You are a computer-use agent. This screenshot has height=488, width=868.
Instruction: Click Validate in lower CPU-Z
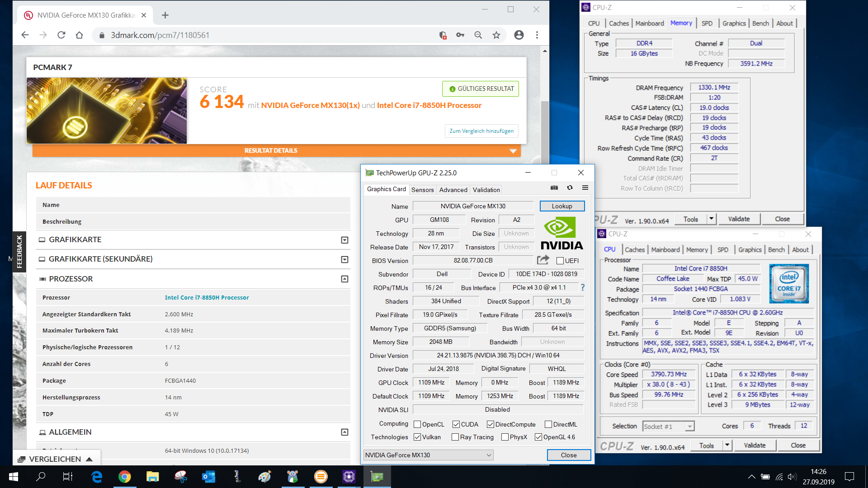[755, 446]
